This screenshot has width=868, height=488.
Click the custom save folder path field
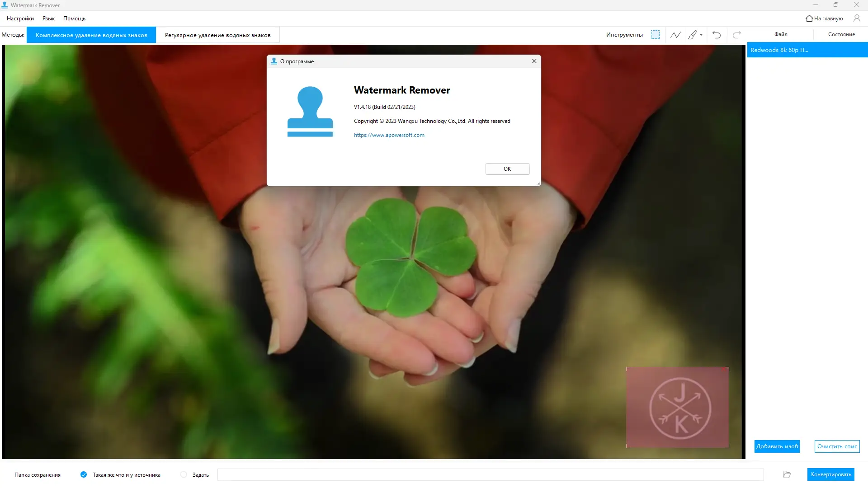(x=490, y=474)
